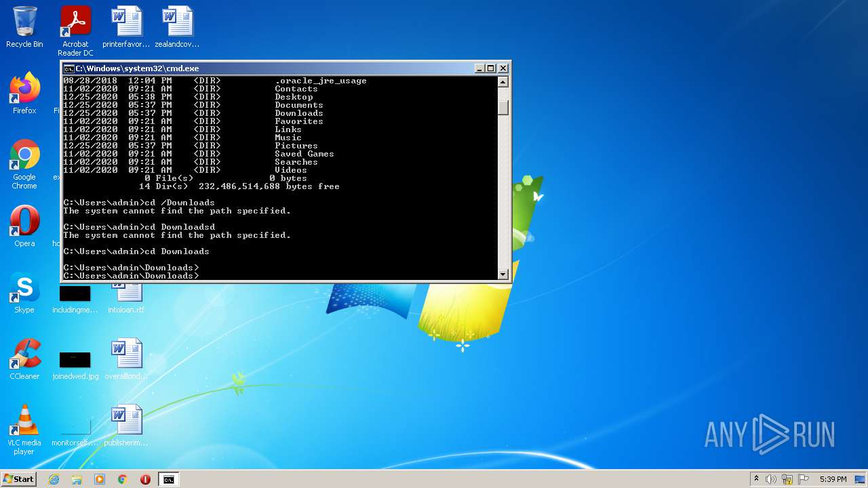This screenshot has height=488, width=868.
Task: Select the intoloan.rtf document icon
Action: (x=126, y=297)
